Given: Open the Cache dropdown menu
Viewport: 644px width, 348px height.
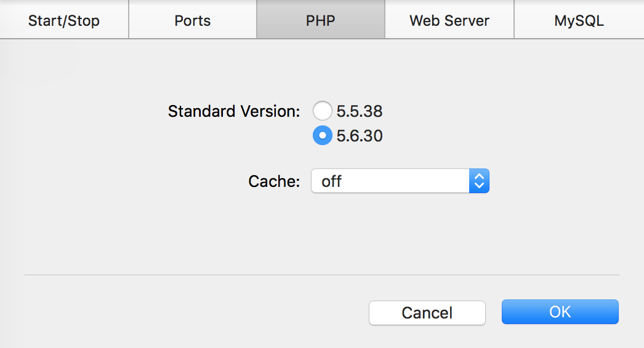Looking at the screenshot, I should (400, 181).
